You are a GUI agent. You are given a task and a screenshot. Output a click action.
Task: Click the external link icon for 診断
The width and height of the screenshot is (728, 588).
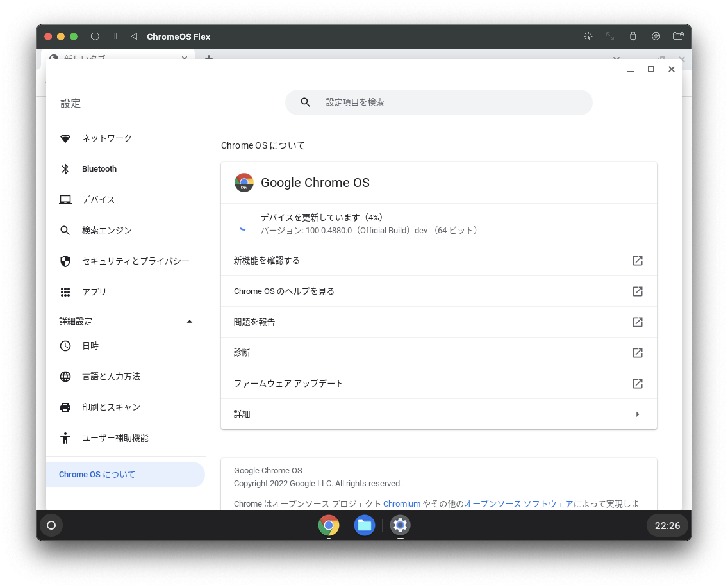638,353
